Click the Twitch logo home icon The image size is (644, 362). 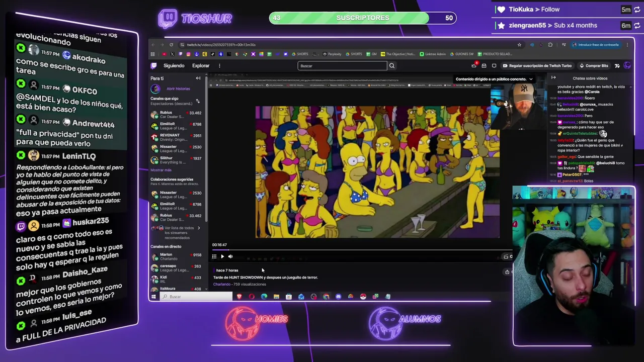click(154, 65)
